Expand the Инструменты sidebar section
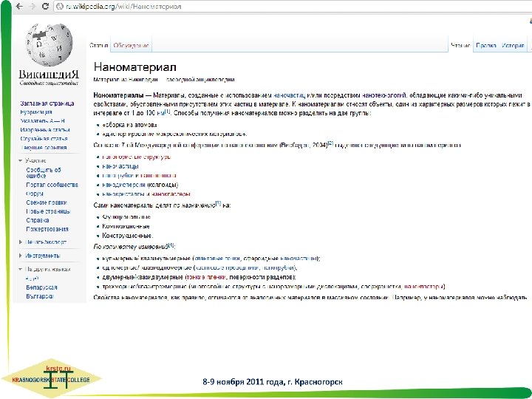 pos(39,256)
